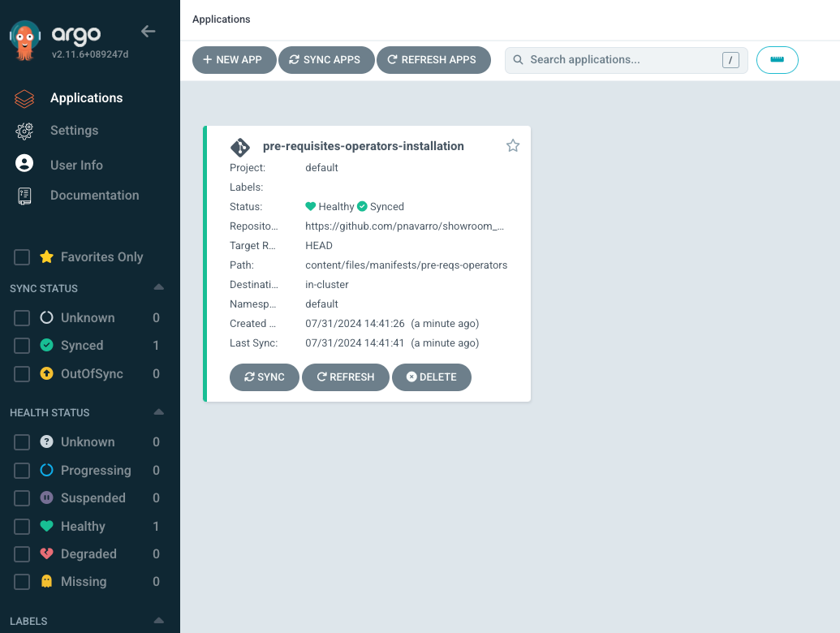The width and height of the screenshot is (840, 633).
Task: Click the Sync Apps toolbar button
Action: (325, 60)
